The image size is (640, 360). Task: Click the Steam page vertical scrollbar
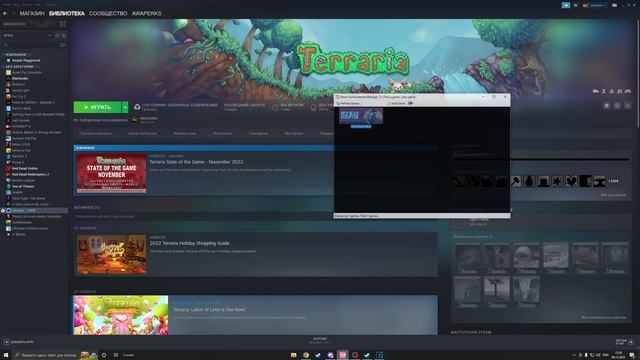[x=638, y=73]
